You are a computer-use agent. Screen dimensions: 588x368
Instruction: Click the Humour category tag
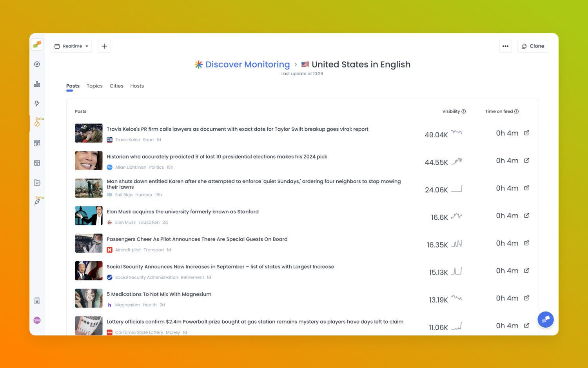coord(144,195)
